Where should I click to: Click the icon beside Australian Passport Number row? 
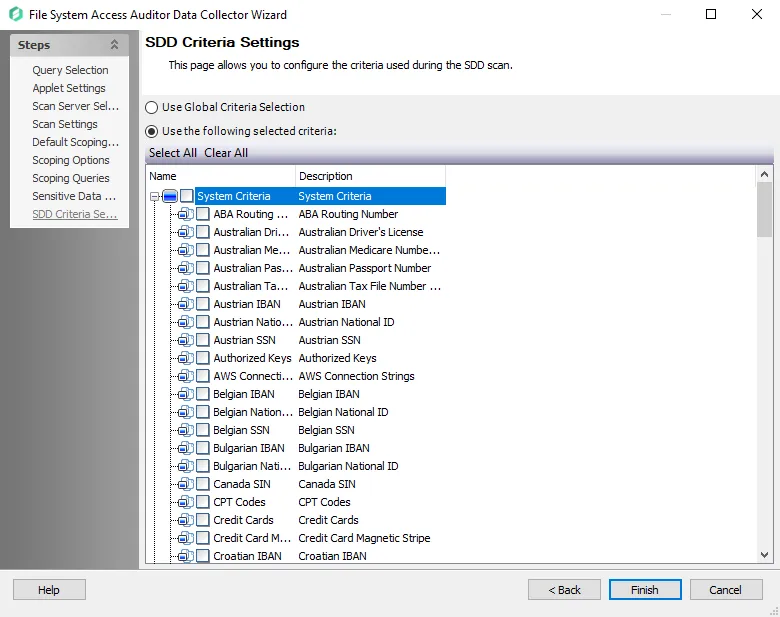186,268
